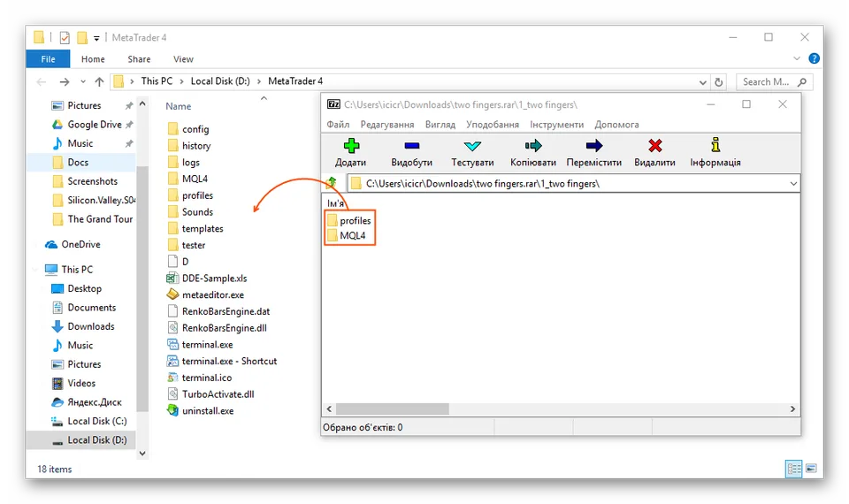This screenshot has width=849, height=504.
Task: Click the Видобути (Extract) minus icon
Action: pos(411,145)
